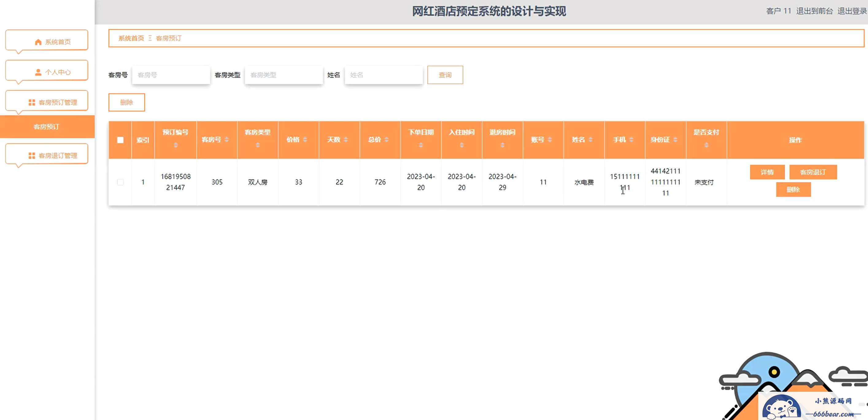This screenshot has height=420, width=868.
Task: Click the grid icon beside 客房退订管理
Action: pos(32,156)
